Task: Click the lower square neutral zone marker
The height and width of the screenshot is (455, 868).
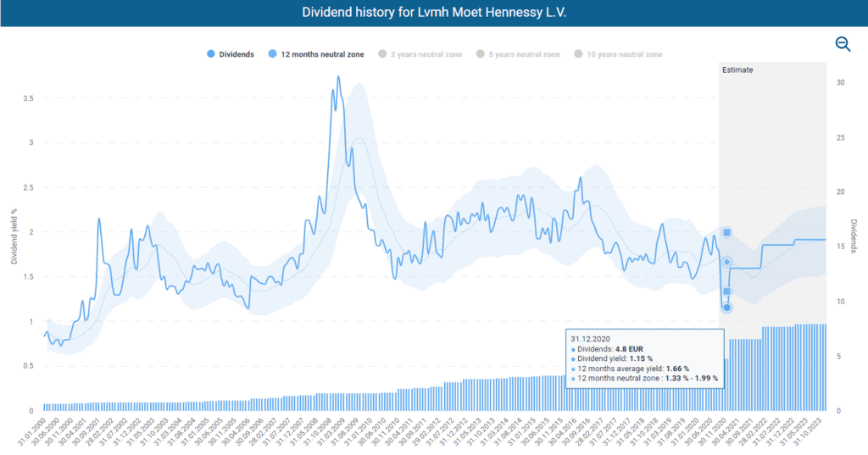Action: click(726, 291)
